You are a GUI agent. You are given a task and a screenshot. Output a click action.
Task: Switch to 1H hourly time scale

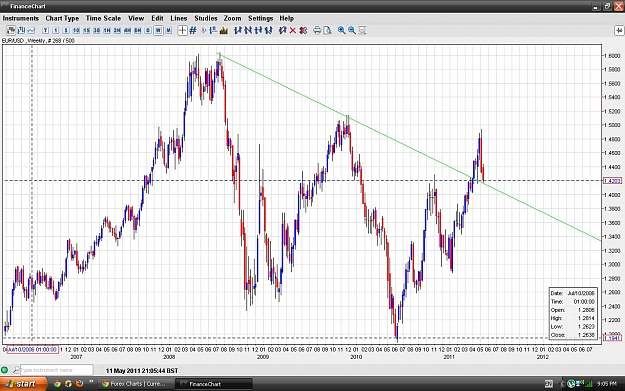tap(107, 30)
